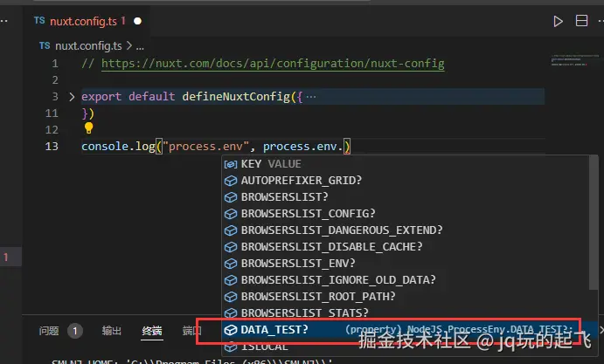604x364 pixels.
Task: Choose BROWSERSLIST_DANGEROUS_EXTEND? suggestion
Action: [x=406, y=230]
